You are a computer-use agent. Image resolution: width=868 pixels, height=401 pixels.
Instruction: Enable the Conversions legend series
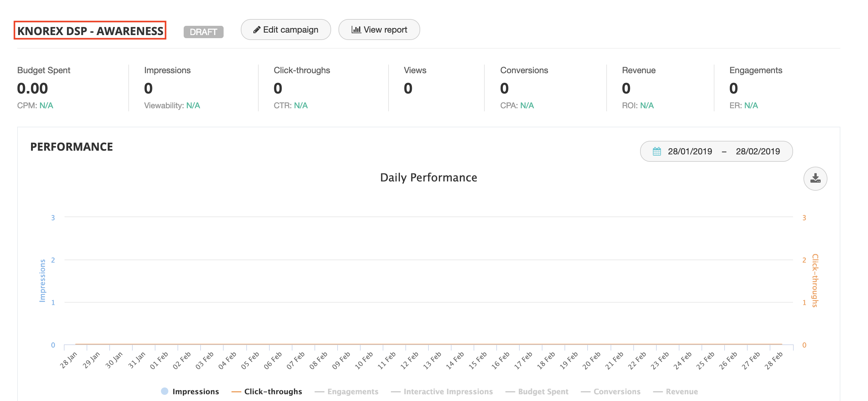(x=611, y=391)
